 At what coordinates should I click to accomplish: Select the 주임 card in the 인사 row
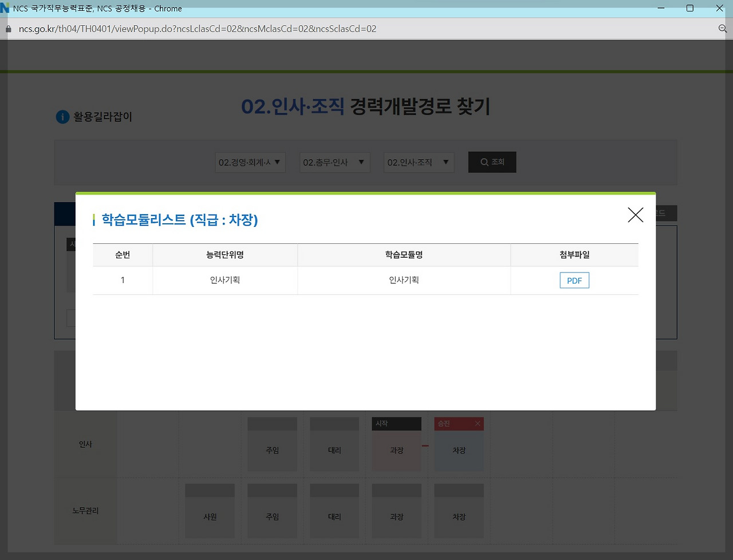pyautogui.click(x=273, y=444)
